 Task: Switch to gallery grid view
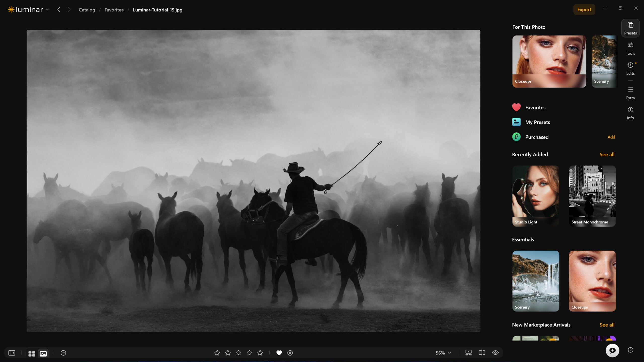coord(32,353)
